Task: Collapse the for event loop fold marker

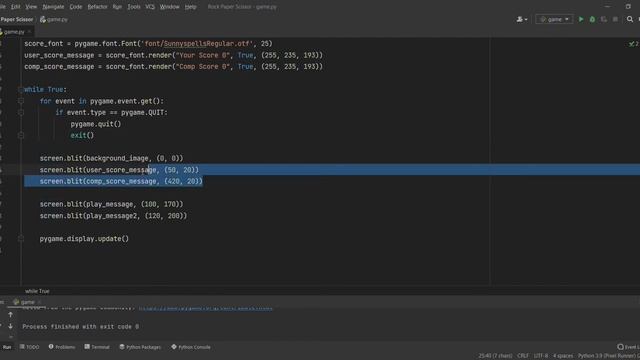Action: coord(21,101)
